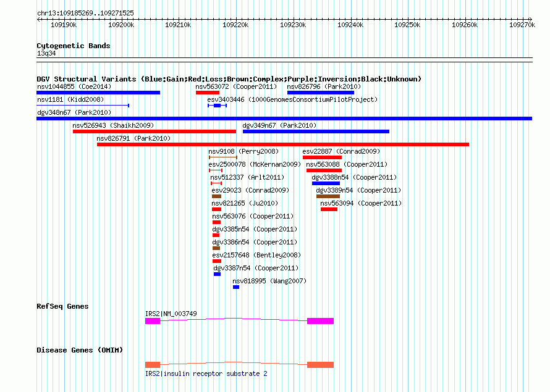Click the dgv3386n54 (Cooper2011) label
This screenshot has height=392, width=550.
pyautogui.click(x=255, y=242)
